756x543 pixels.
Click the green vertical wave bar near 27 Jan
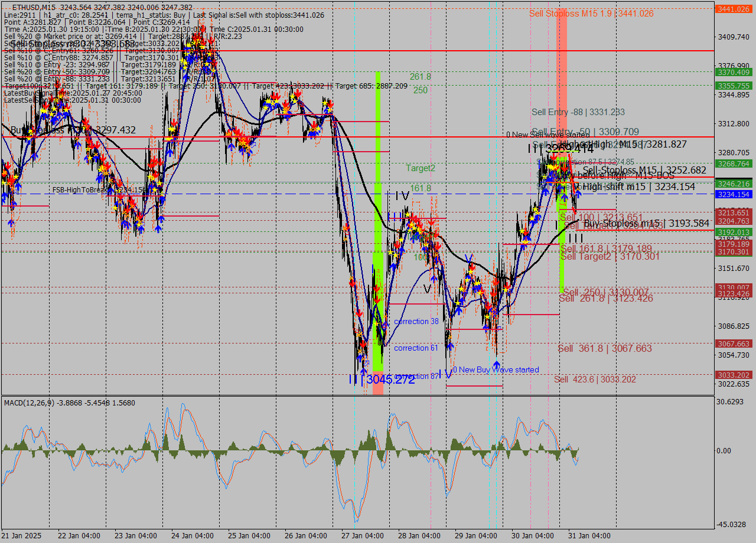[378, 148]
